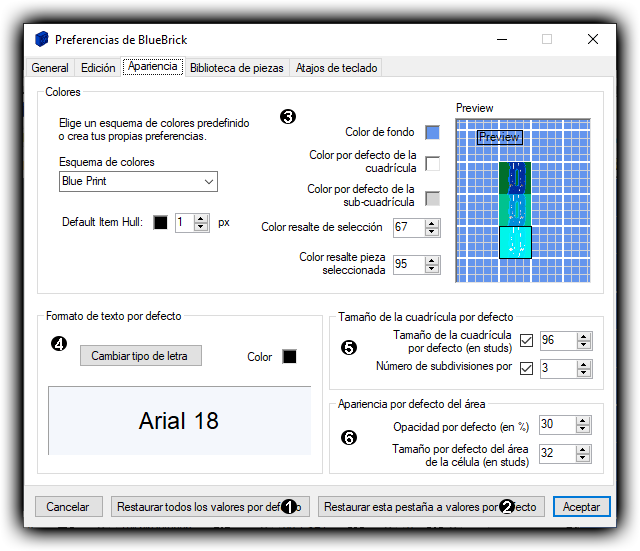The height and width of the screenshot is (551, 640).
Task: Decrease grid size value 96
Action: tap(584, 345)
